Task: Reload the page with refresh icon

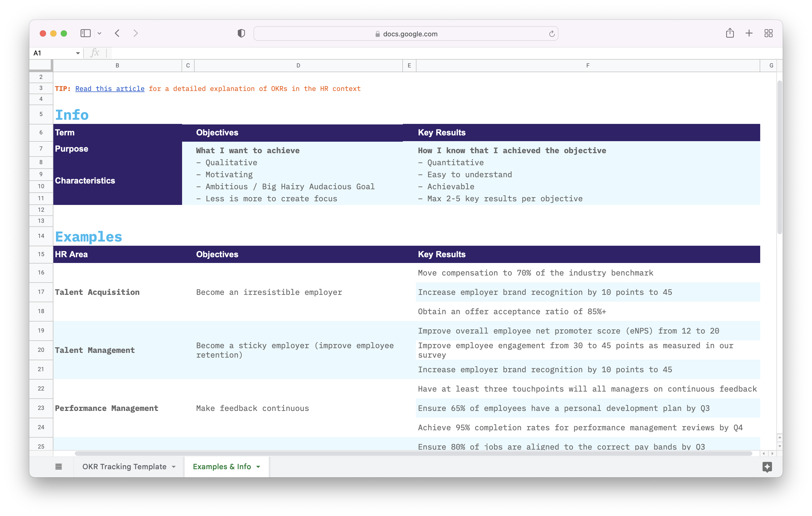Action: [552, 34]
